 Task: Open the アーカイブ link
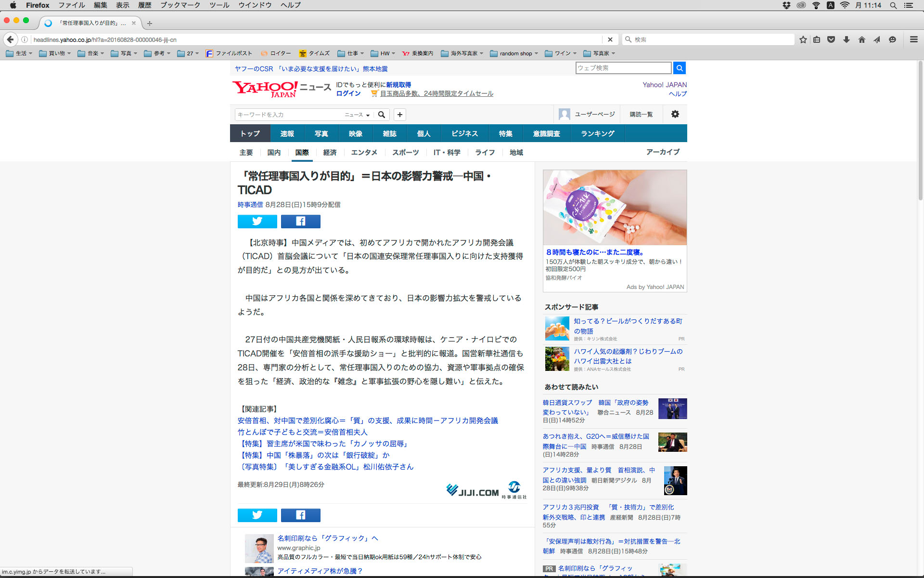pyautogui.click(x=663, y=152)
